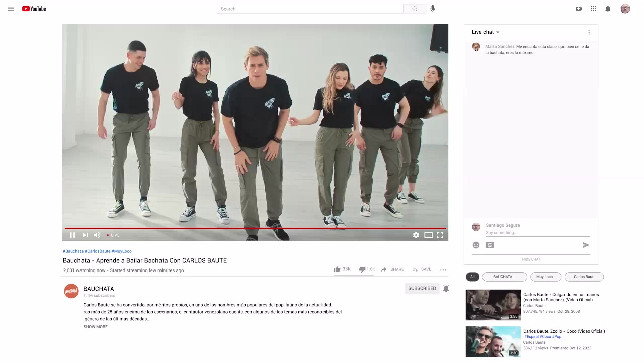Open Colgando en tus manos title

561,297
